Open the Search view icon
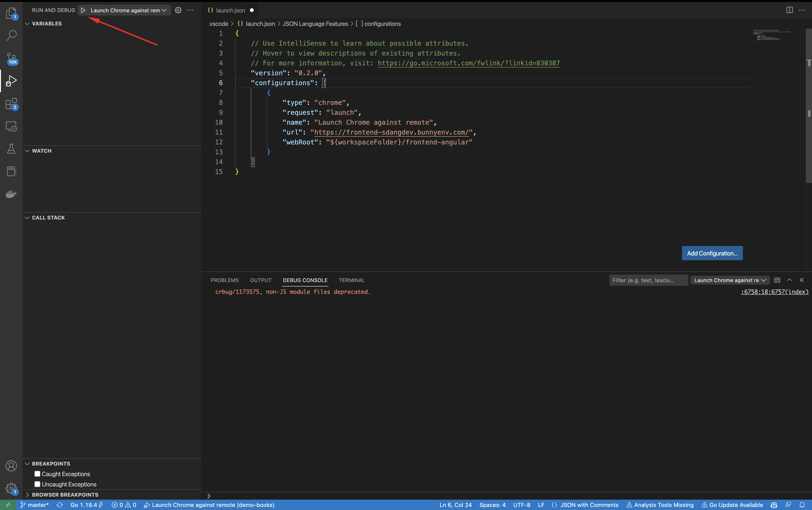Image resolution: width=812 pixels, height=510 pixels. pos(11,36)
